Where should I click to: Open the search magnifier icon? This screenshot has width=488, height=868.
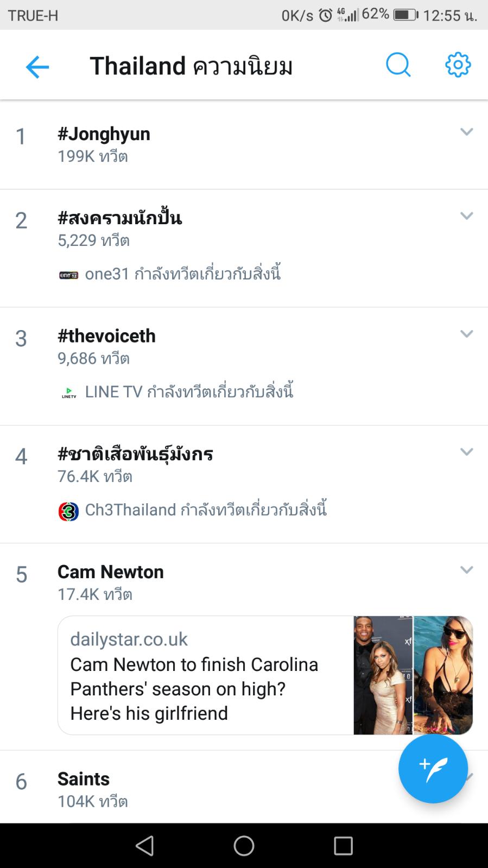pyautogui.click(x=398, y=66)
